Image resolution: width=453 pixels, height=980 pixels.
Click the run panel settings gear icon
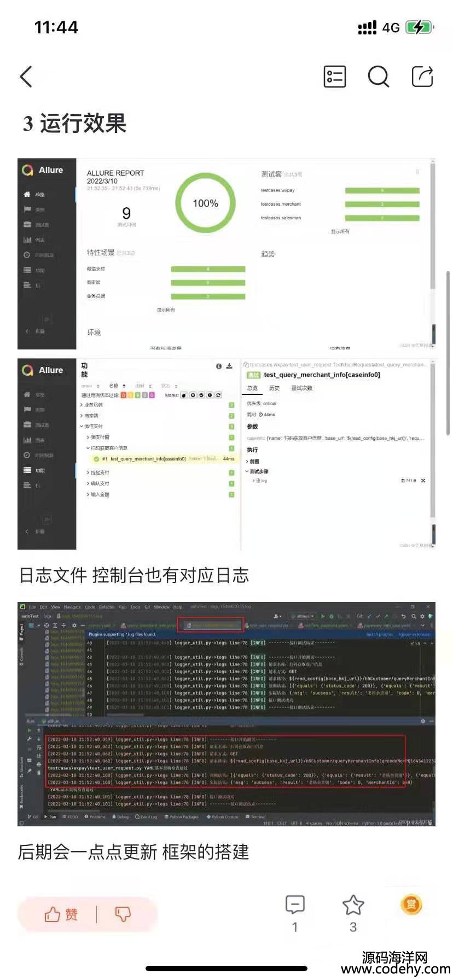click(422, 721)
